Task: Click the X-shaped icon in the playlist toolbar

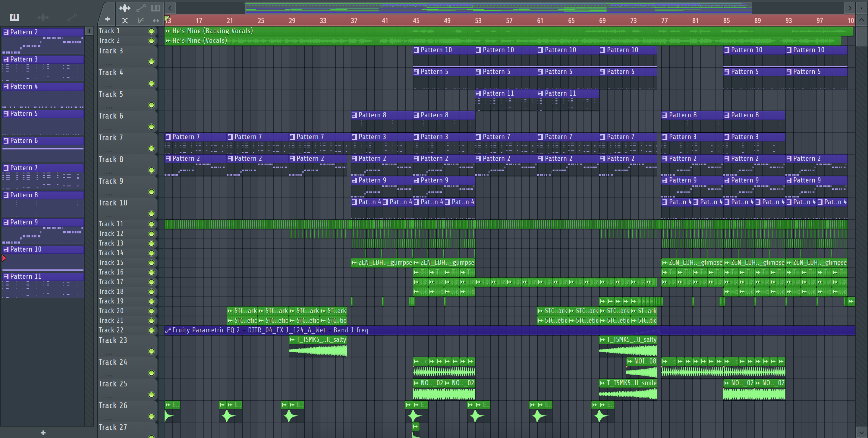Action: tap(125, 21)
